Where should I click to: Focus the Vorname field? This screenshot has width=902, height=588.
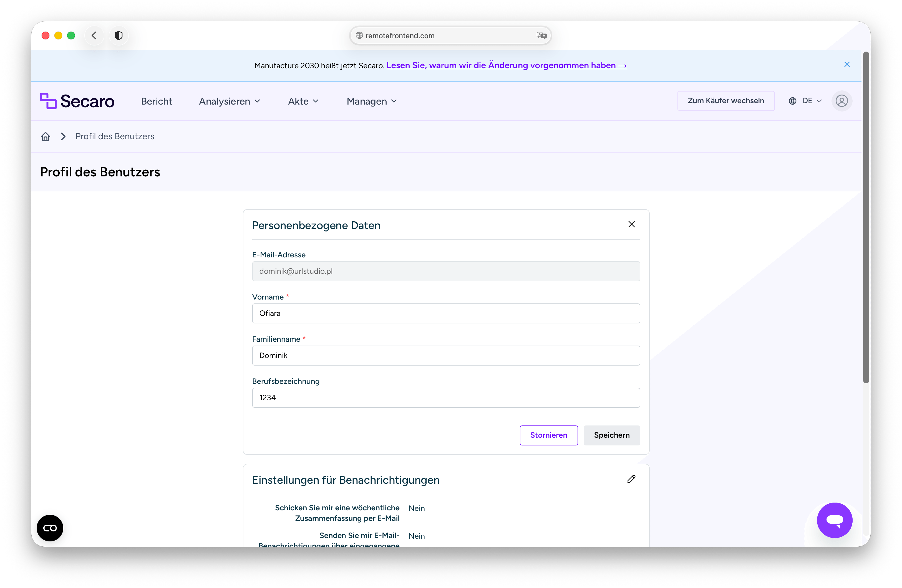tap(446, 313)
